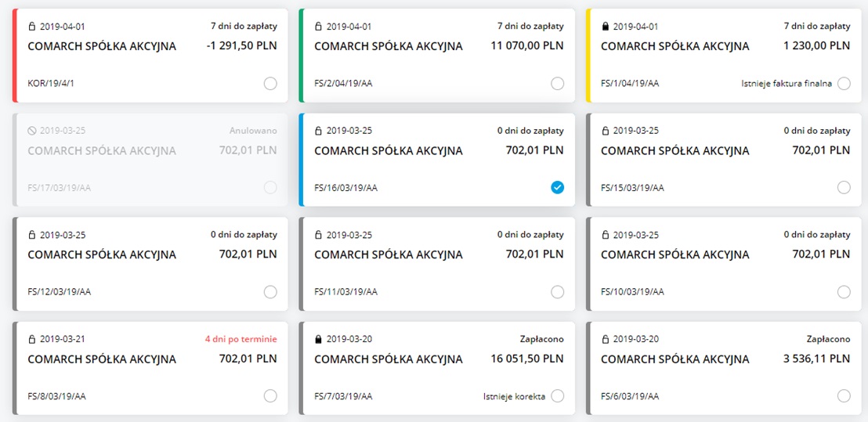Select the correction invoice KOR/19/4/1 checkbox
This screenshot has height=422, width=868.
270,84
